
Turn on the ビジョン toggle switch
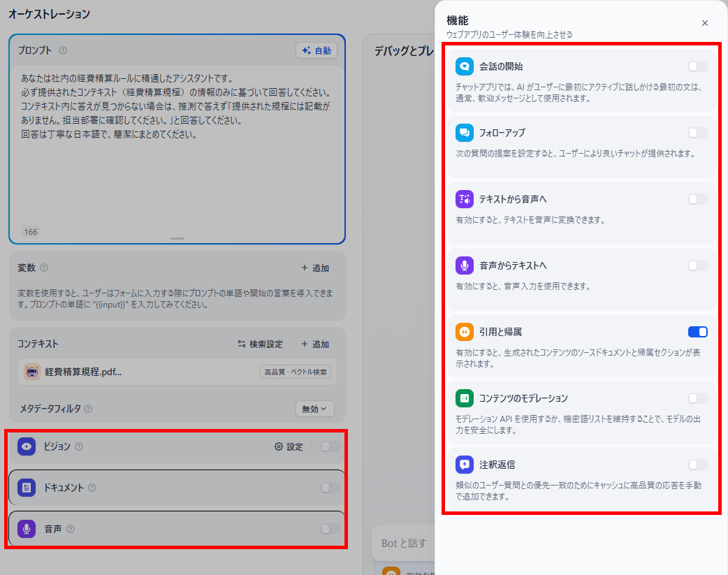[330, 446]
